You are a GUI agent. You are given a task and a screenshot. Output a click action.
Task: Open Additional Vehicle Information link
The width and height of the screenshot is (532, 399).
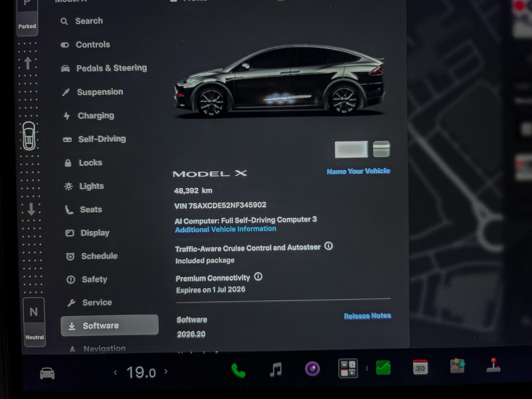point(225,229)
